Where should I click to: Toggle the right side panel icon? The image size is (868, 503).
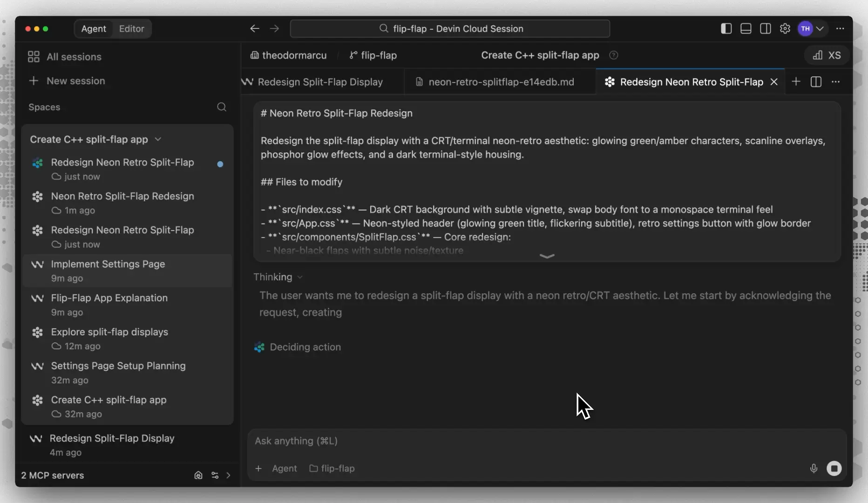pos(765,28)
